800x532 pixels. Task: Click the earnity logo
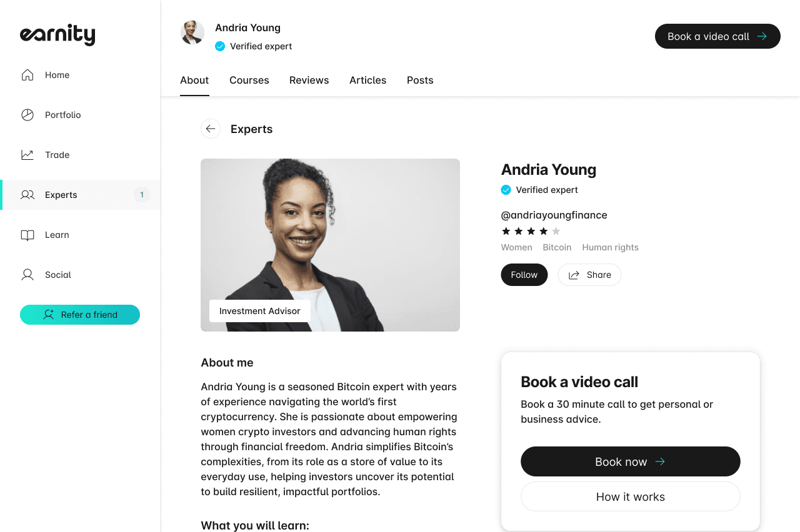tap(57, 35)
